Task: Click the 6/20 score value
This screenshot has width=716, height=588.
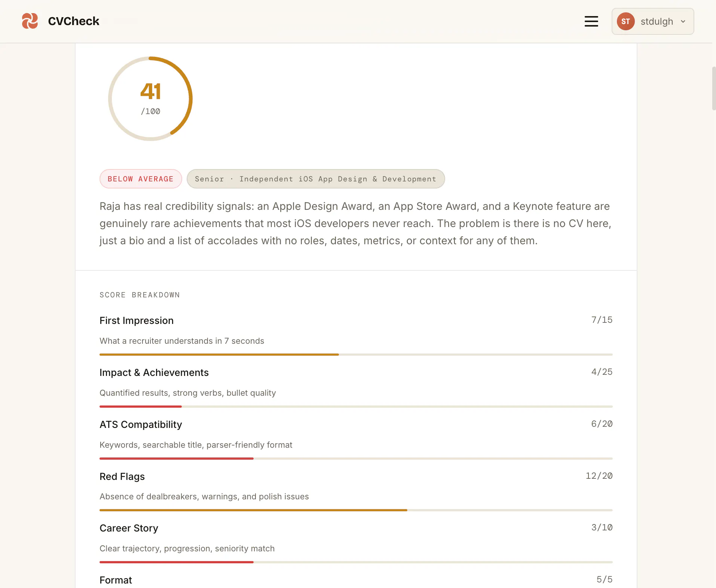Action: coord(602,424)
